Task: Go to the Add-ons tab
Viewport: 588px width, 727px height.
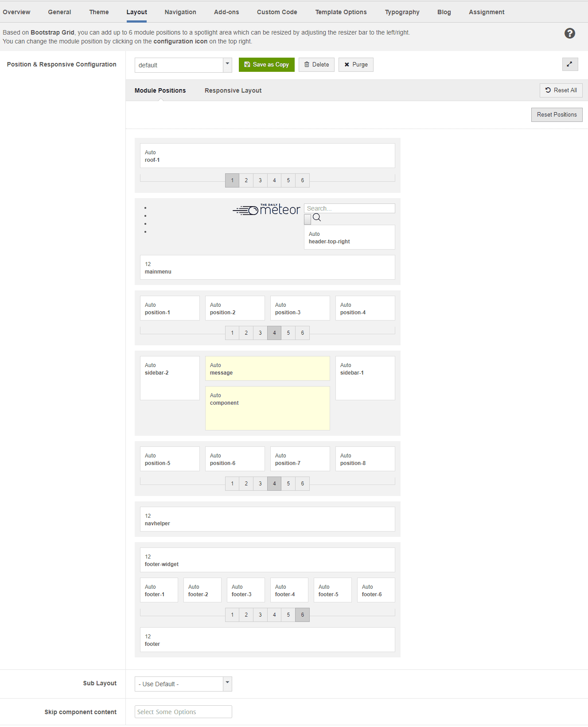Action: coord(226,12)
